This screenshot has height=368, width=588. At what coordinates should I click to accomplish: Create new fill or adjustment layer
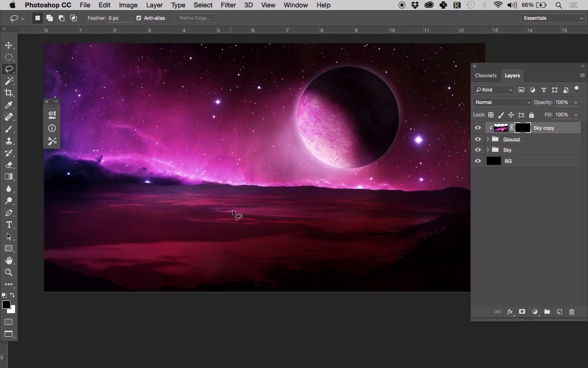[535, 312]
